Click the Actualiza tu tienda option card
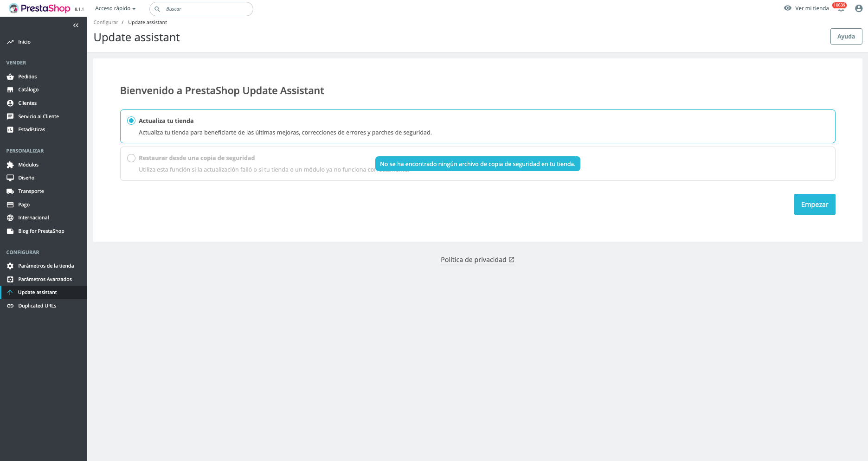This screenshot has width=868, height=461. click(x=478, y=126)
